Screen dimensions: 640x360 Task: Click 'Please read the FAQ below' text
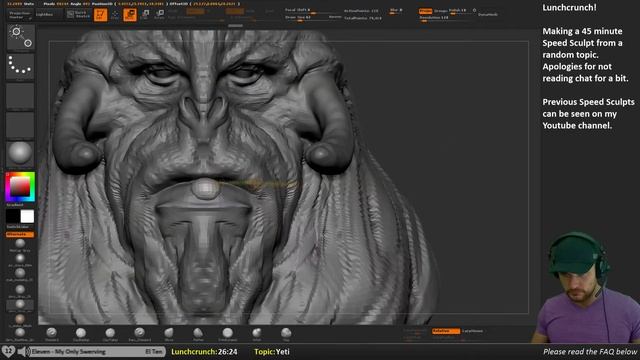coord(590,352)
